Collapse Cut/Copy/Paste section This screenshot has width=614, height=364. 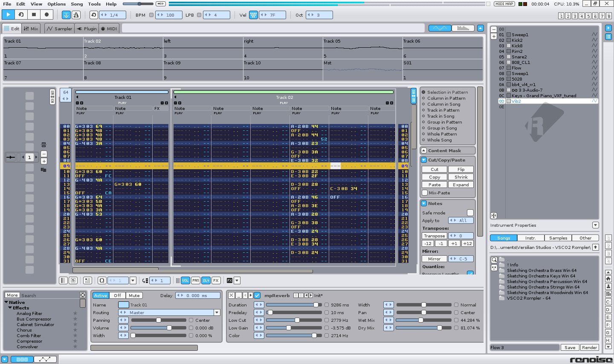point(424,160)
